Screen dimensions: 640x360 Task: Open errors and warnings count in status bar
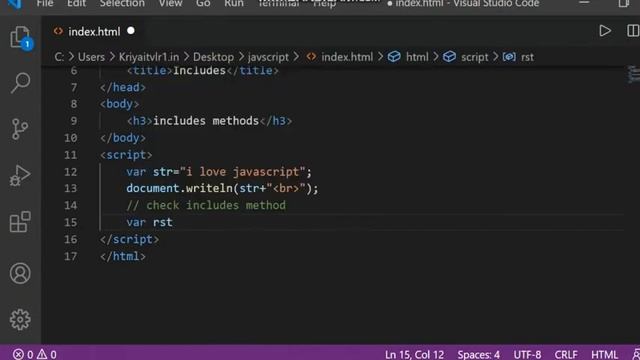[35, 354]
